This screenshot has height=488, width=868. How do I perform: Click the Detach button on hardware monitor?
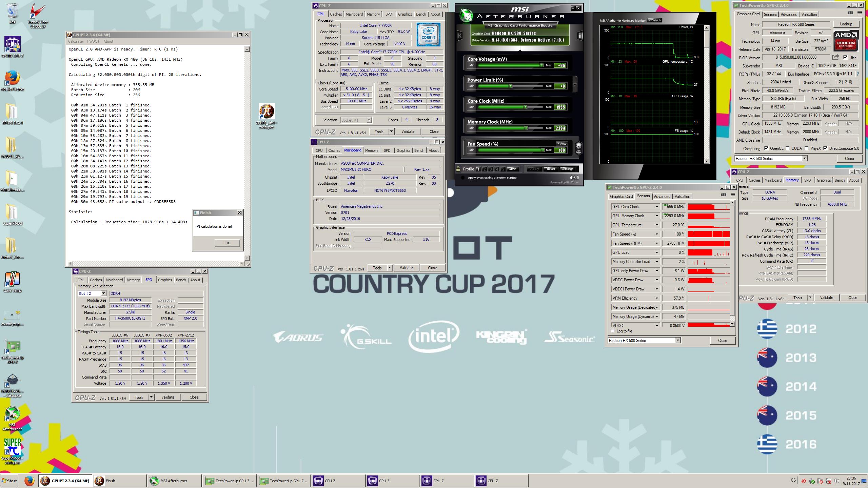(x=654, y=20)
